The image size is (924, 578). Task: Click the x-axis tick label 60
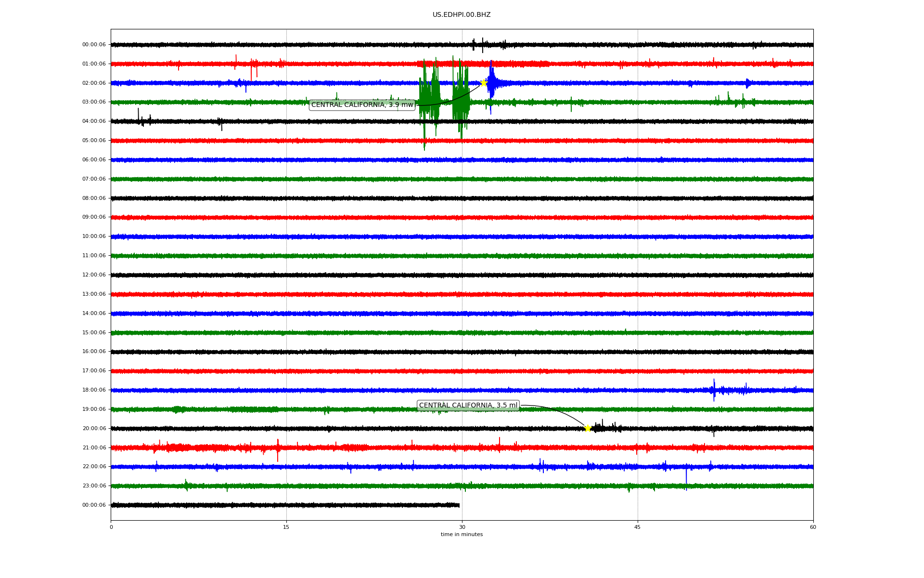coord(813,527)
